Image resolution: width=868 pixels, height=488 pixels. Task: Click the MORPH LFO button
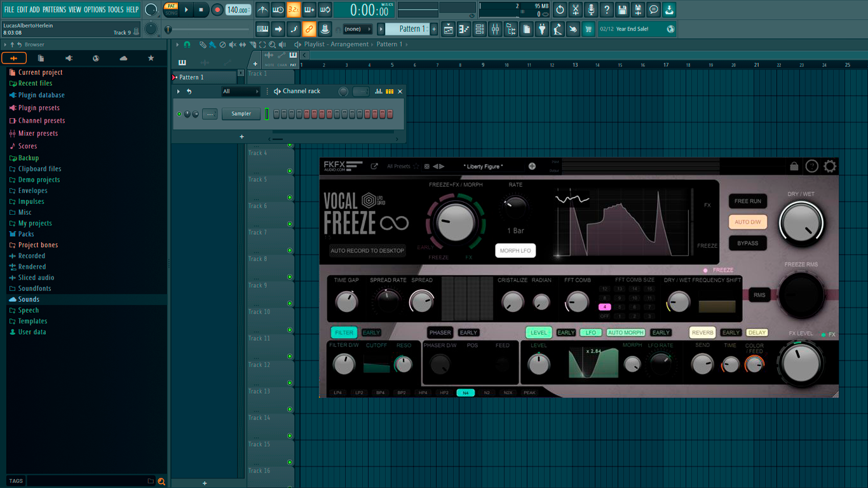(515, 251)
